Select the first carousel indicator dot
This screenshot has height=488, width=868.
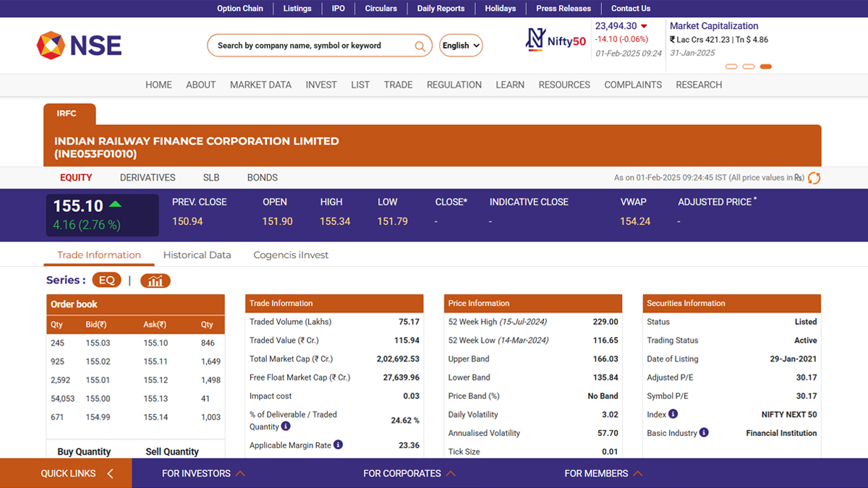click(731, 67)
